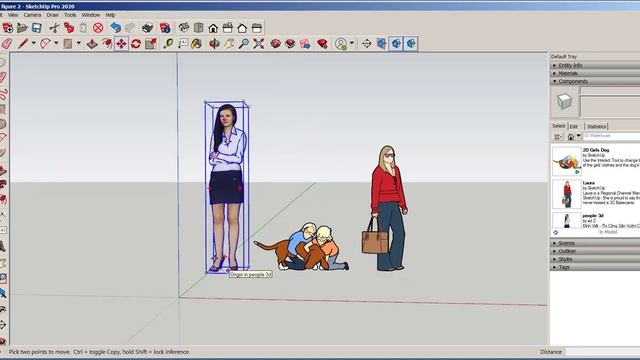Viewport: 640px width, 360px height.
Task: Save the model with the floppy icon
Action: tap(37, 28)
